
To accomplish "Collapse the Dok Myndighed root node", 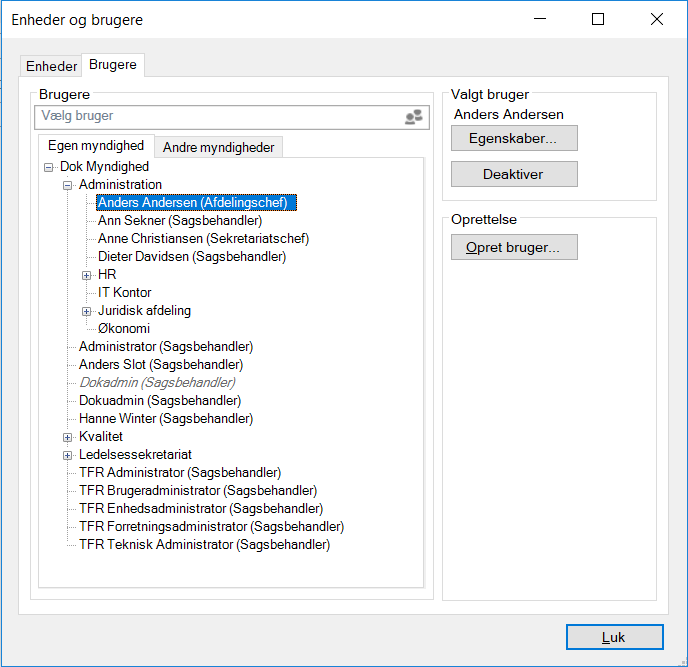I will pyautogui.click(x=49, y=167).
